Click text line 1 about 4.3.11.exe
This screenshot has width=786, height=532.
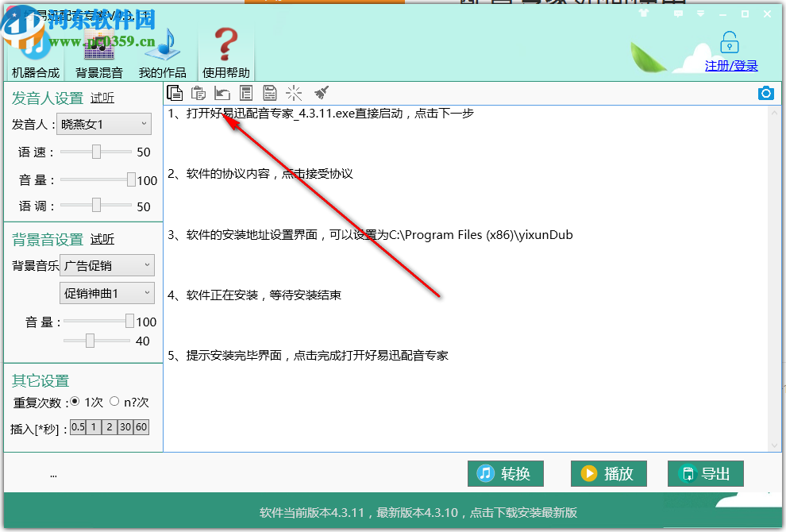point(321,114)
